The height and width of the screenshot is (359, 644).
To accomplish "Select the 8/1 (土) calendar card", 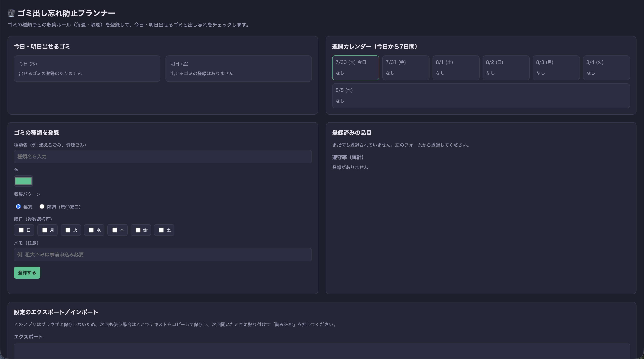I will tap(456, 68).
